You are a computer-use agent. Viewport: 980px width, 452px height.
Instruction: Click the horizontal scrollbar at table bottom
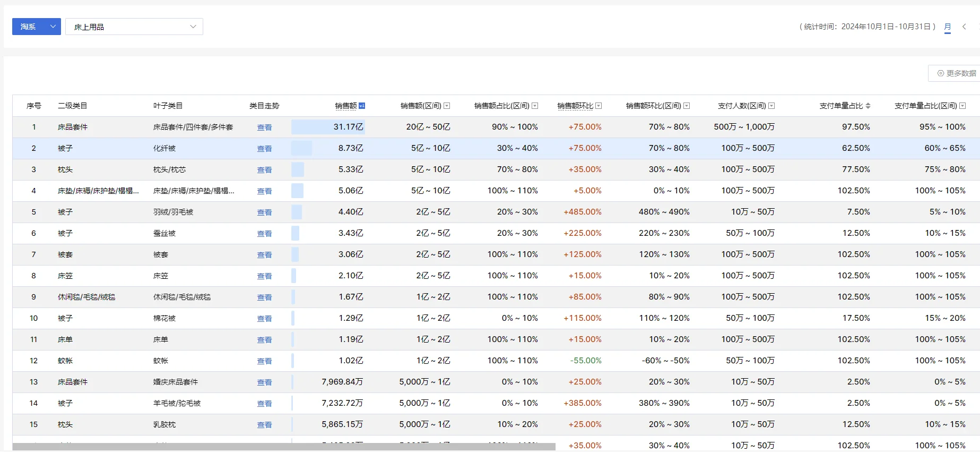point(284,447)
